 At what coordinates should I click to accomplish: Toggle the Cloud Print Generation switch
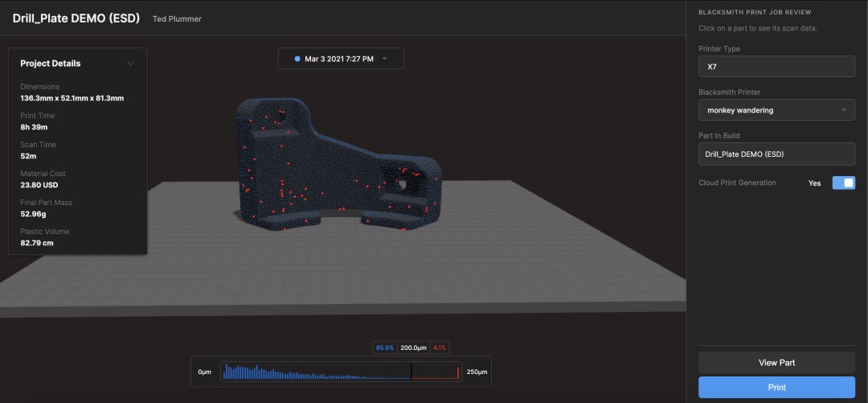843,183
